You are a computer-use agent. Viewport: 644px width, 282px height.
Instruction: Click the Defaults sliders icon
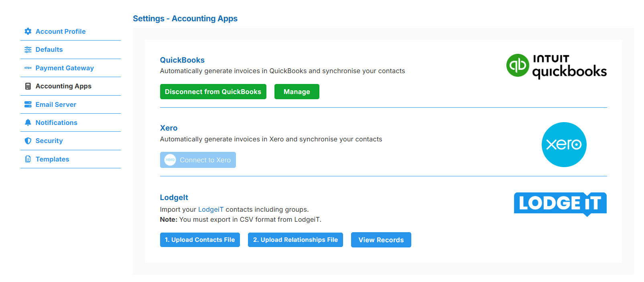(28, 49)
